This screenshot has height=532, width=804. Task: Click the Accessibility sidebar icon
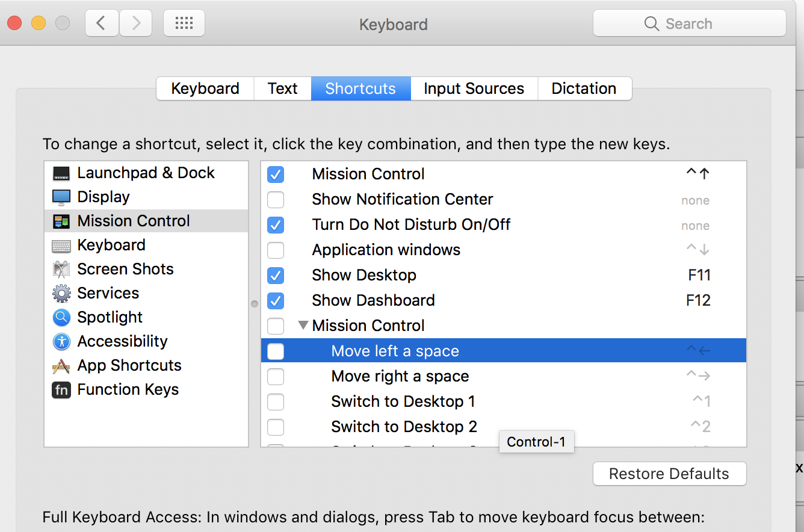coord(62,341)
